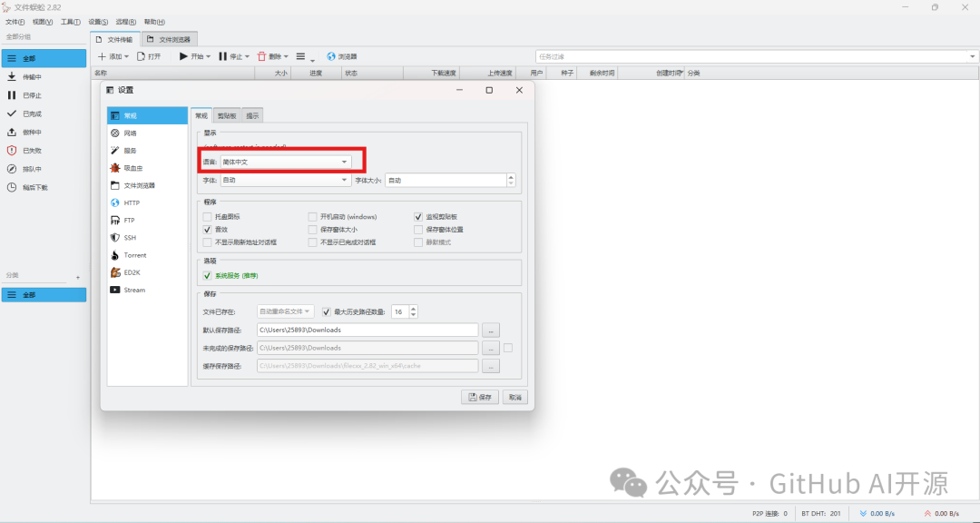Click the 开始 play icon in toolbar
This screenshot has width=980, height=523.
183,56
